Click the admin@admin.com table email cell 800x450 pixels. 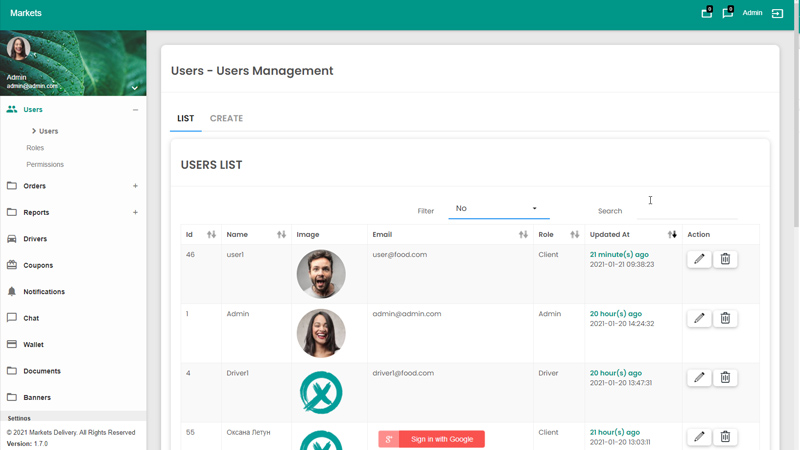(407, 314)
